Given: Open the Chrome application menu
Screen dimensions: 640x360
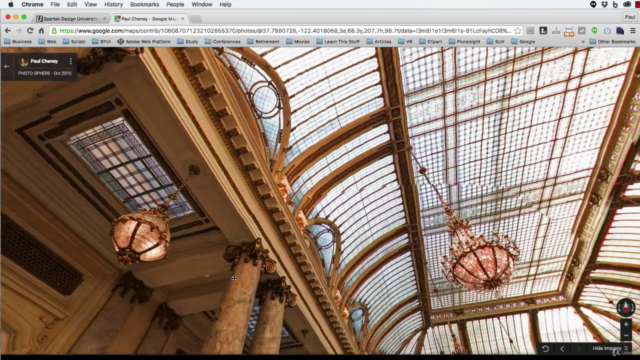Looking at the screenshot, I should click(32, 4).
